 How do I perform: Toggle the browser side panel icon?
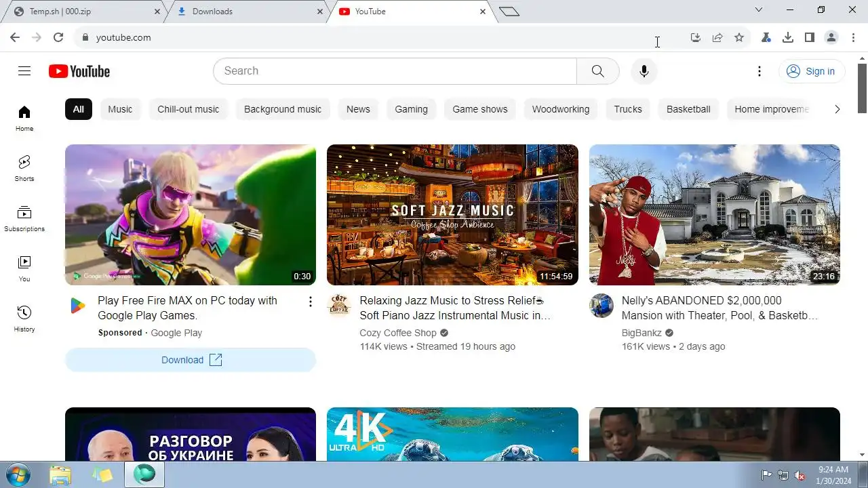(x=810, y=37)
